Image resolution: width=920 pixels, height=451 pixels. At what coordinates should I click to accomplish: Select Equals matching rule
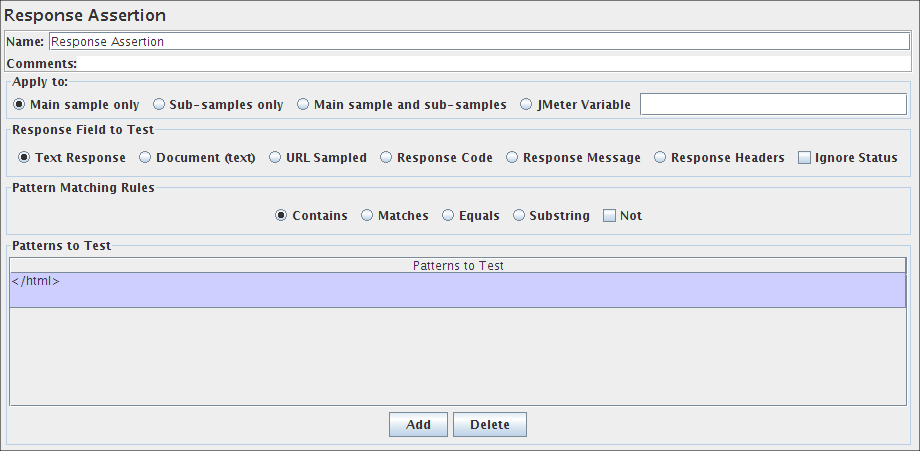point(448,215)
